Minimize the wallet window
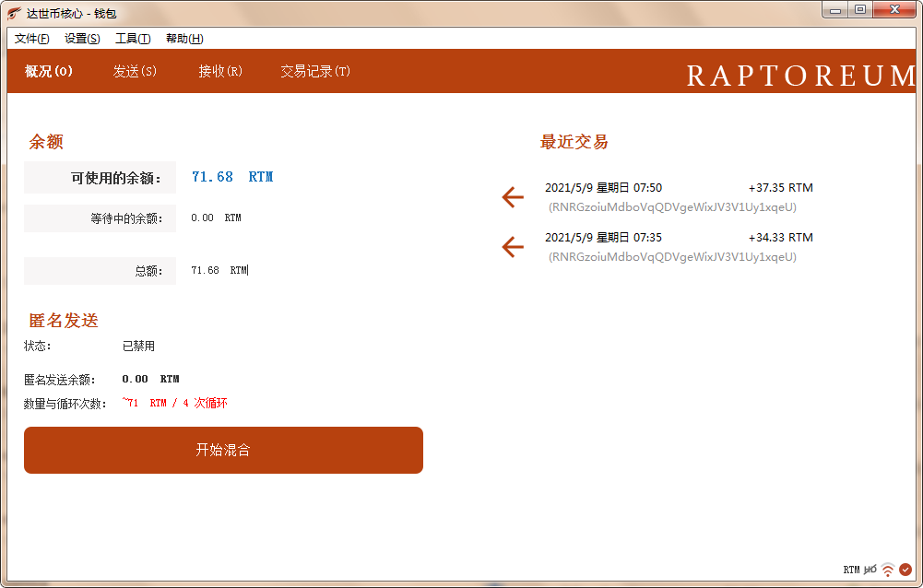The image size is (923, 588). tap(834, 9)
